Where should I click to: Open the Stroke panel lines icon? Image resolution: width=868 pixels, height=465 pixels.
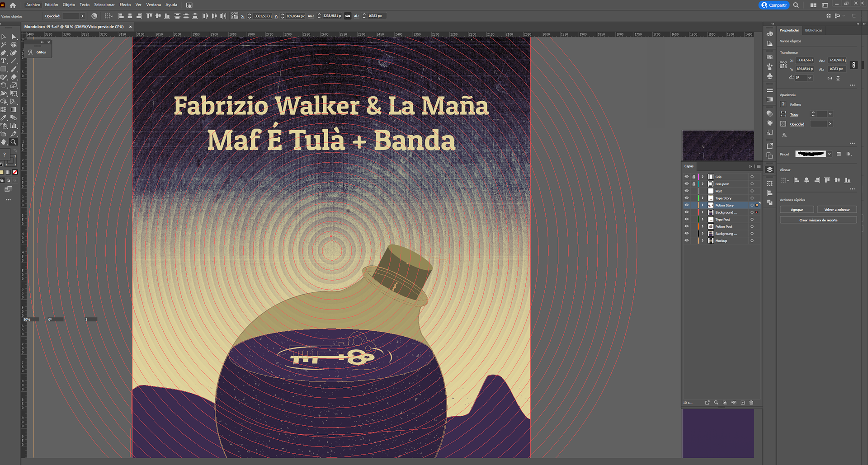pyautogui.click(x=770, y=90)
